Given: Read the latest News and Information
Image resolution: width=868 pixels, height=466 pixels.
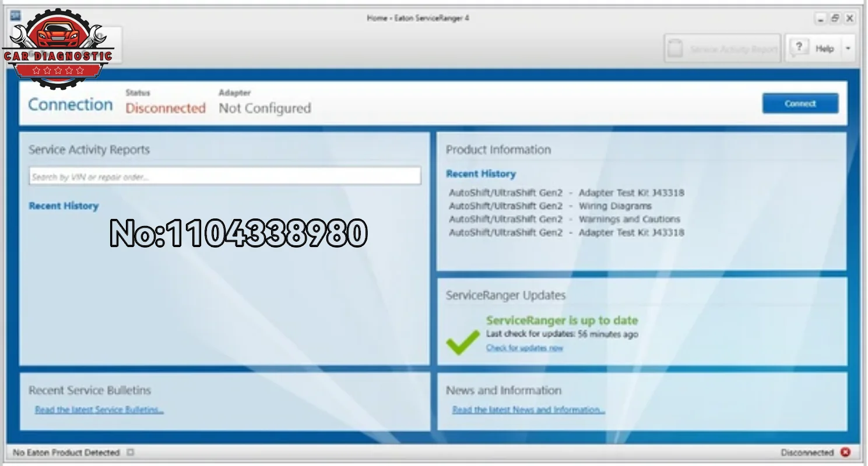Looking at the screenshot, I should click(528, 409).
